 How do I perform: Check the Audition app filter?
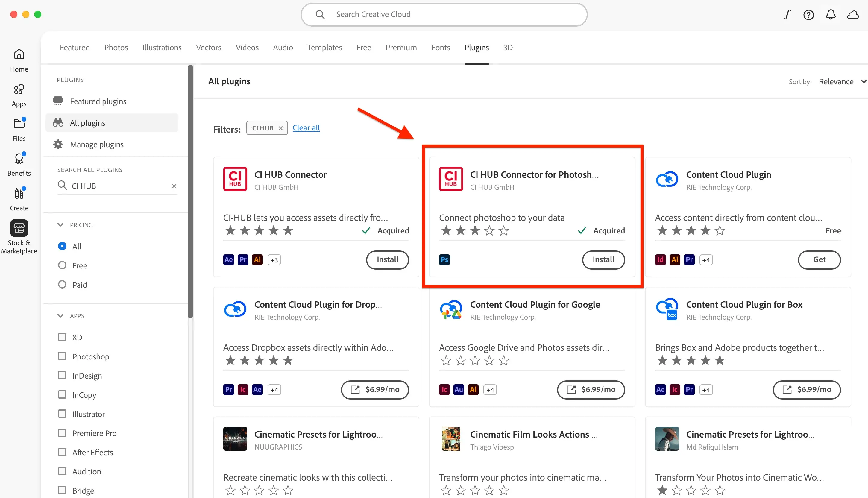coord(62,471)
